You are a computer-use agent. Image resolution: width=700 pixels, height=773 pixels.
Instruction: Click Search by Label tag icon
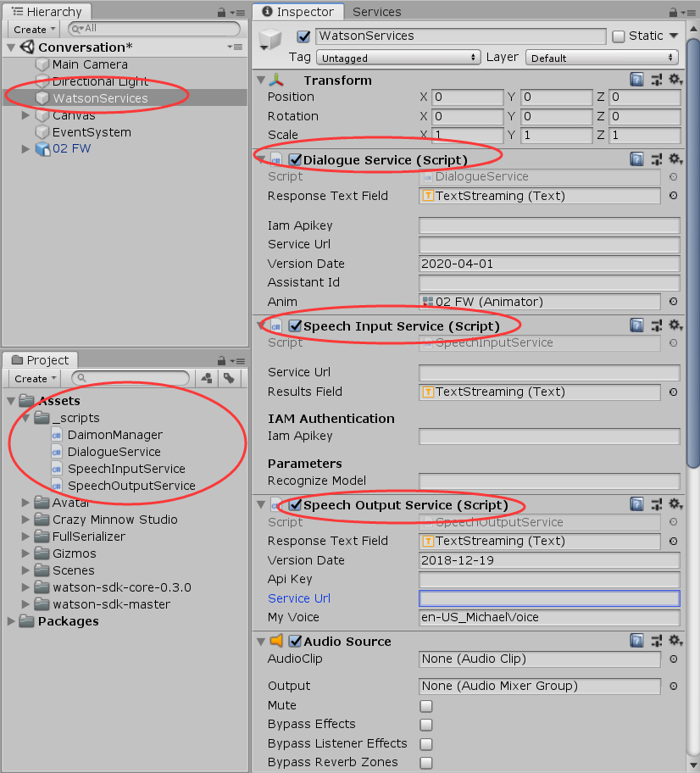(x=228, y=378)
